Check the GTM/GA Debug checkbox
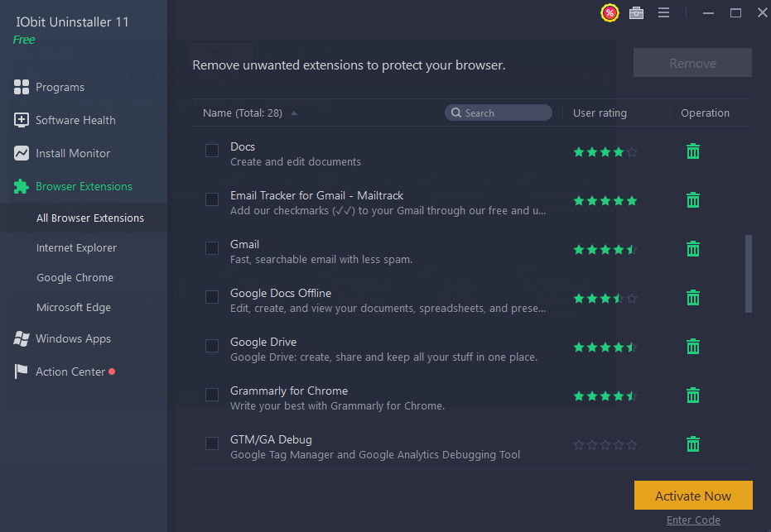 (212, 443)
